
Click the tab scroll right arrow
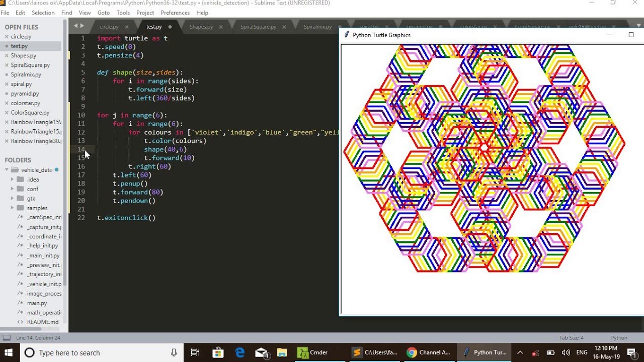pyautogui.click(x=82, y=26)
